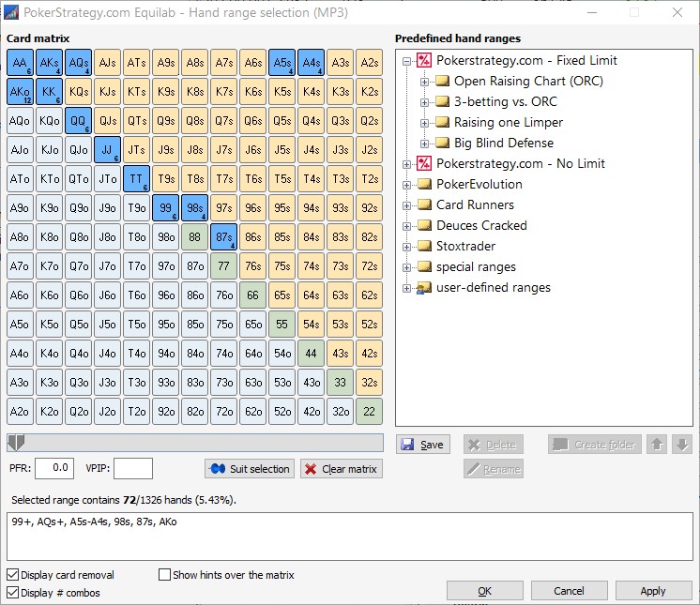The image size is (700, 605).
Task: Close the Hand range selection window
Action: point(677,12)
